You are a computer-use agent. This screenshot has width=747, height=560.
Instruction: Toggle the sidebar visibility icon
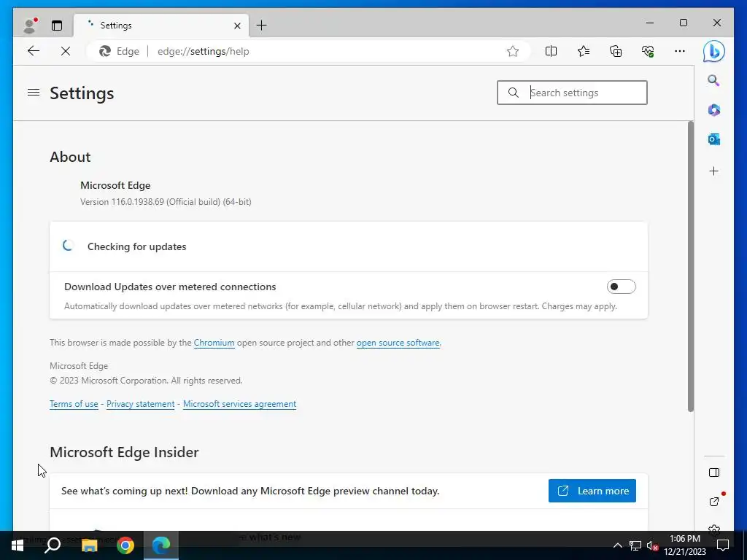(x=713, y=472)
